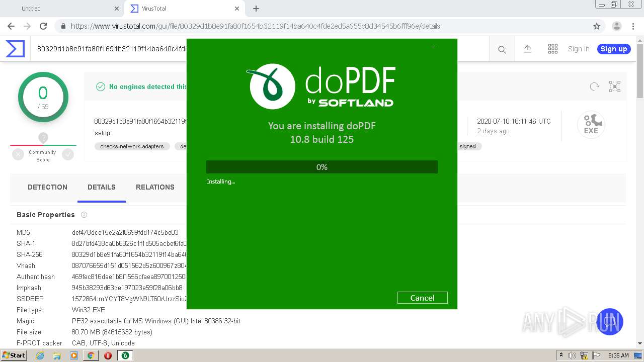Close the VirusTotal tab
644x362 pixels.
pos(237,9)
